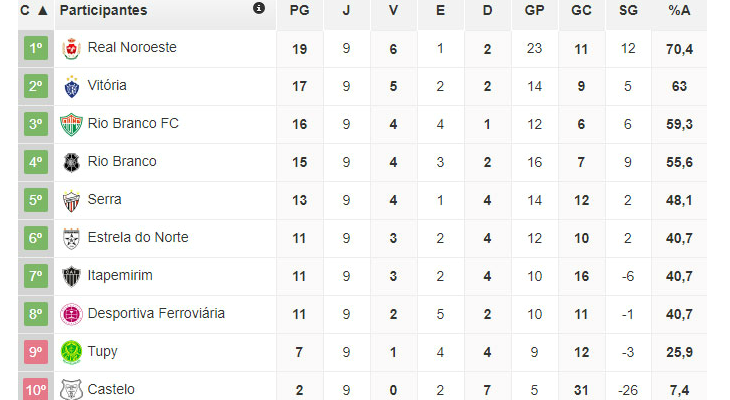Click the info icon beside Participantes
730x400 pixels.
tap(259, 9)
